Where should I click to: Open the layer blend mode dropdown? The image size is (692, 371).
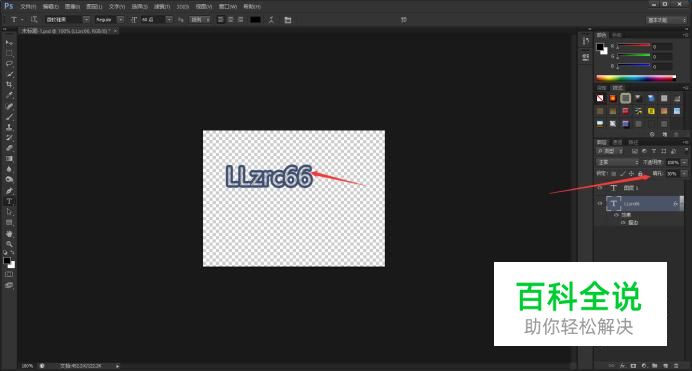617,162
